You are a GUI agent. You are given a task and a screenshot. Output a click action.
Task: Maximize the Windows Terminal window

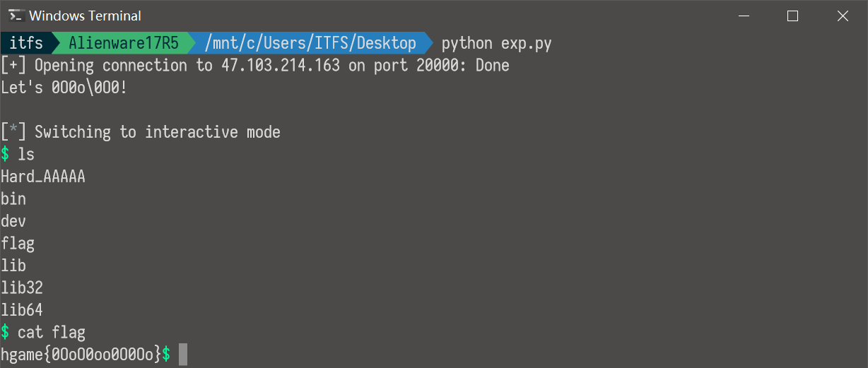(x=792, y=16)
